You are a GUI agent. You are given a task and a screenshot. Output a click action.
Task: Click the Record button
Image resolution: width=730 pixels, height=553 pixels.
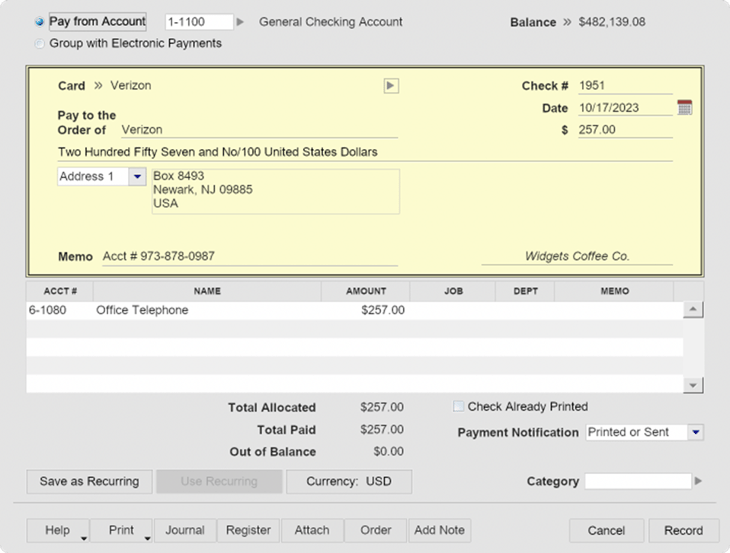pyautogui.click(x=683, y=531)
